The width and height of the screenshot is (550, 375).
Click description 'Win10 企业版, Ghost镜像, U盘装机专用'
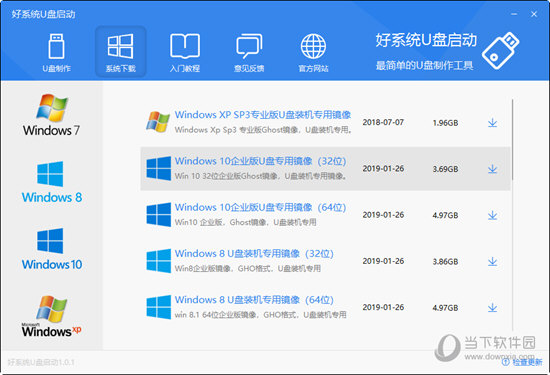[246, 222]
